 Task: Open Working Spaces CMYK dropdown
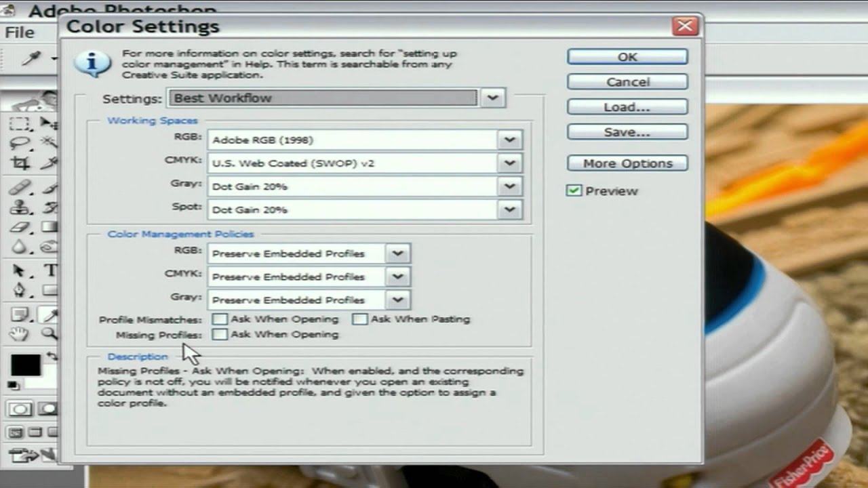(x=509, y=163)
